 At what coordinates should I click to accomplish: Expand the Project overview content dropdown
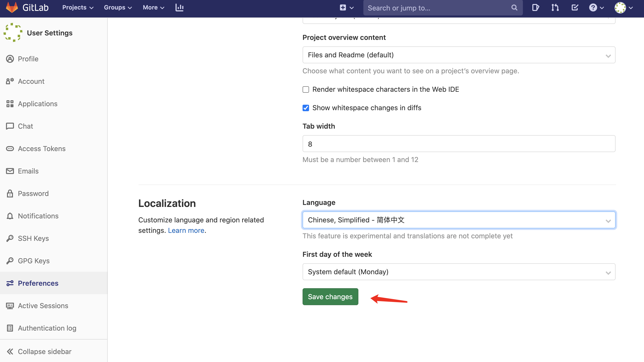[x=459, y=55]
